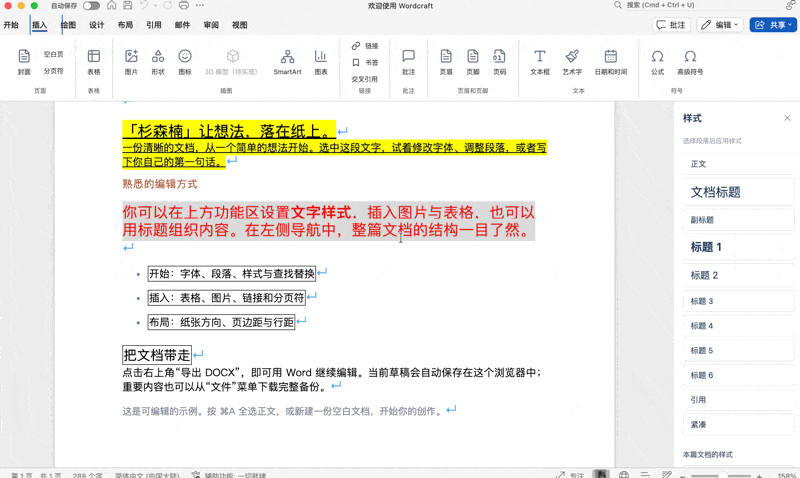Apply the 紧凑 style

point(738,424)
